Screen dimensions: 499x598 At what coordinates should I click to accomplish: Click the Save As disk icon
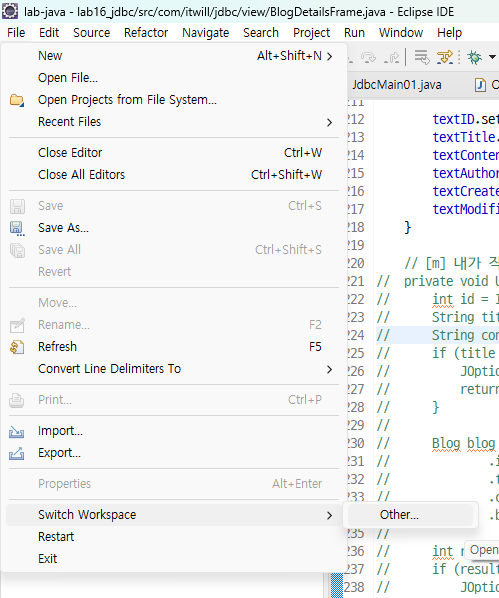(17, 228)
